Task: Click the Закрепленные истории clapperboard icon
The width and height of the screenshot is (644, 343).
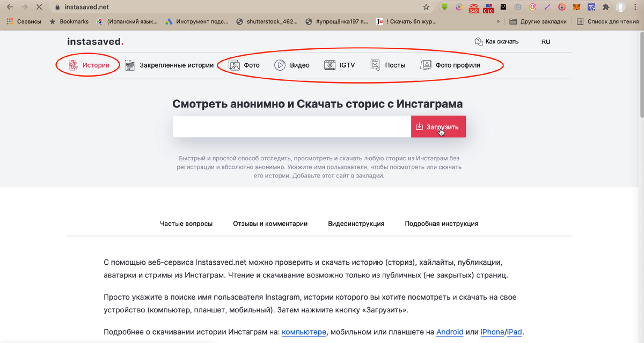Action: [x=129, y=65]
